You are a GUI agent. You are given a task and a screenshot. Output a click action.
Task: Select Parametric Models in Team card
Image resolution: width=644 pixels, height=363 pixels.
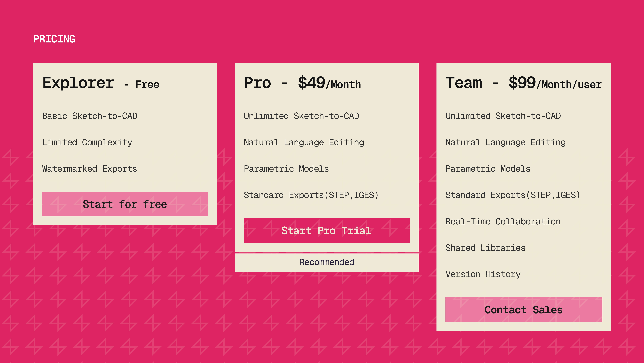click(x=488, y=169)
